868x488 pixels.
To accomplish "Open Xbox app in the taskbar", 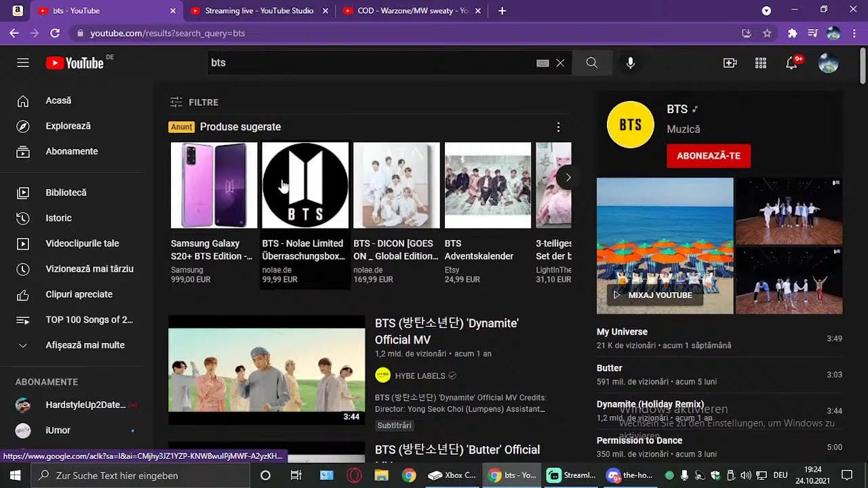I will pyautogui.click(x=452, y=475).
